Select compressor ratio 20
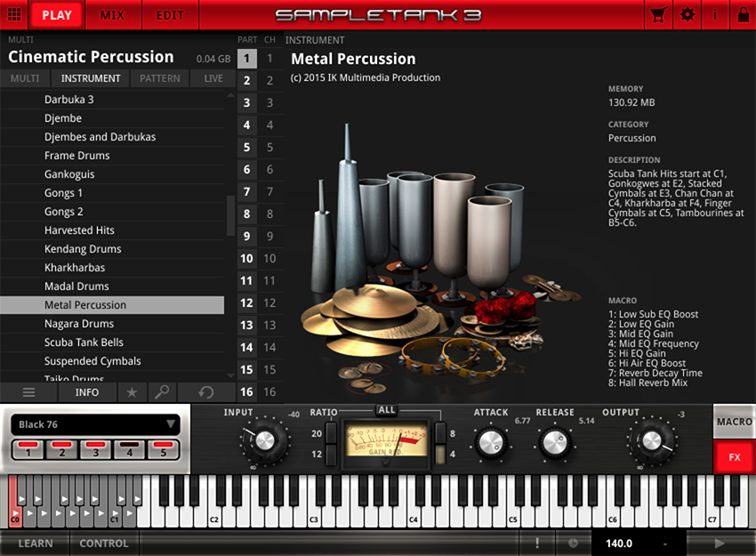This screenshot has width=756, height=556. click(331, 433)
